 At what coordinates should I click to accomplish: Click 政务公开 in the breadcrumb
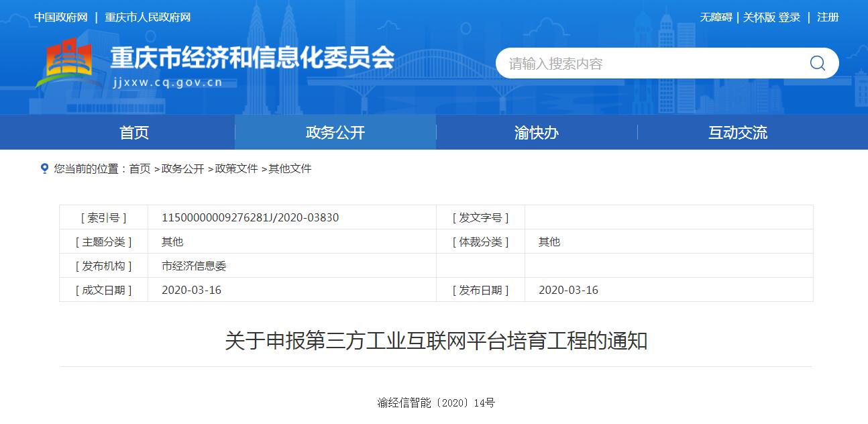182,169
